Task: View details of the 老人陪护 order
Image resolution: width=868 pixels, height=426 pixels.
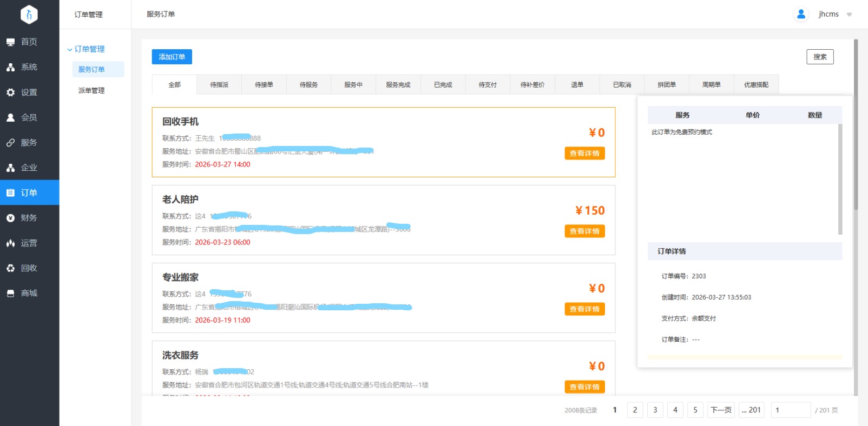Action: (x=584, y=231)
